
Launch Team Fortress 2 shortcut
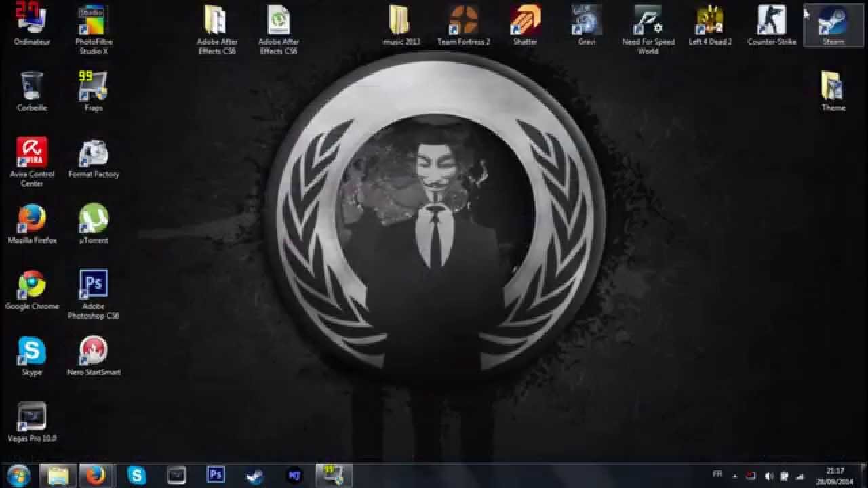tap(463, 25)
